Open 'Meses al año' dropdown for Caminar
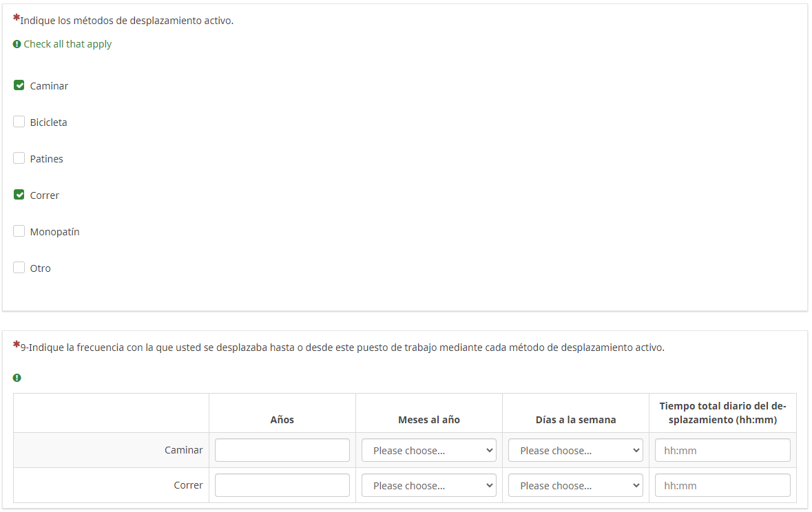Screen dimensions: 812x512 428,451
